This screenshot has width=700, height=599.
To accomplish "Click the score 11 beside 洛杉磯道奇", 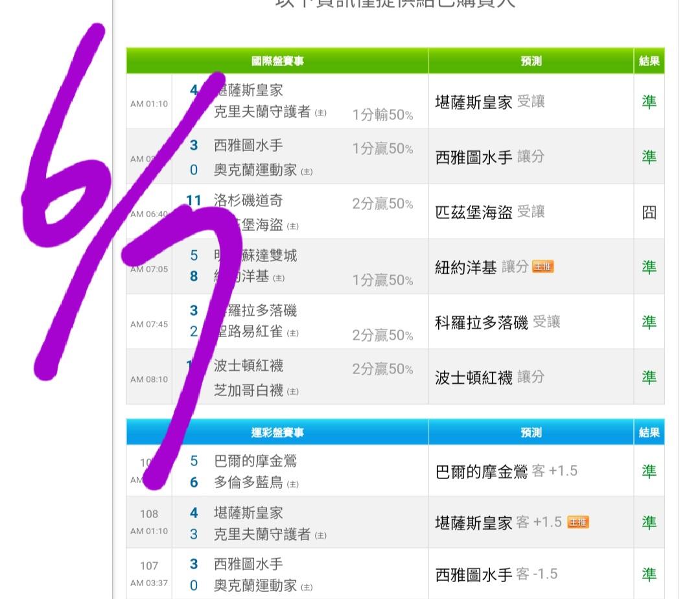I will pyautogui.click(x=194, y=200).
